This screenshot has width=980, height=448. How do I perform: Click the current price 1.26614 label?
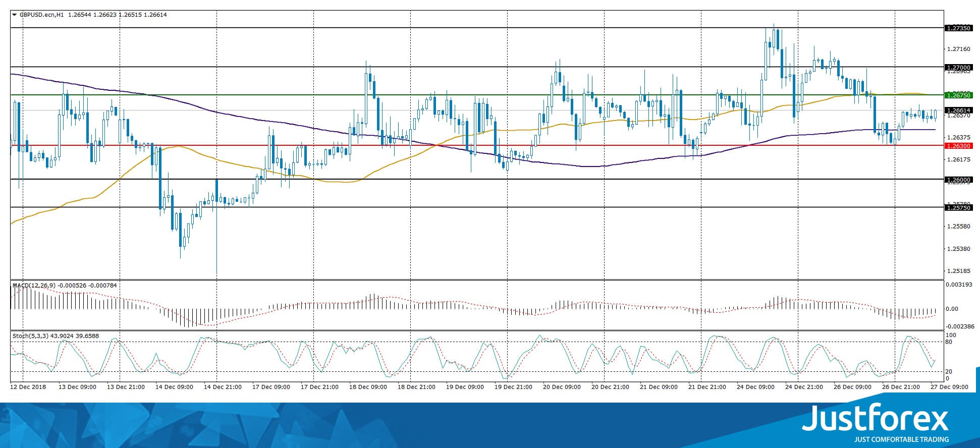point(958,110)
